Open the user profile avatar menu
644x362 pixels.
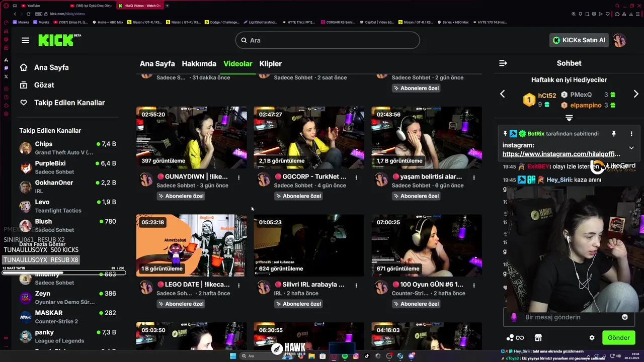619,40
